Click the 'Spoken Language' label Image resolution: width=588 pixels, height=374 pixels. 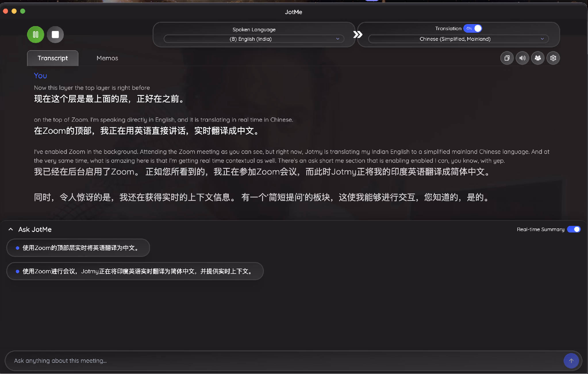coord(254,30)
